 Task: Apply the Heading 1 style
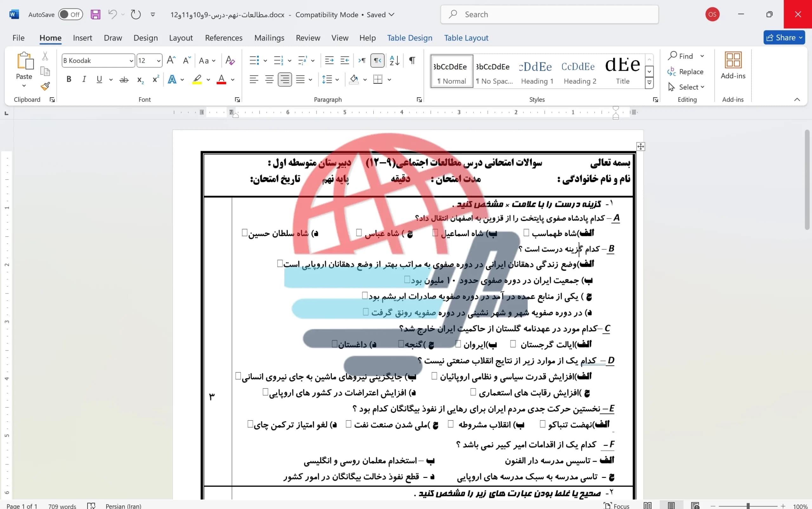pos(537,71)
